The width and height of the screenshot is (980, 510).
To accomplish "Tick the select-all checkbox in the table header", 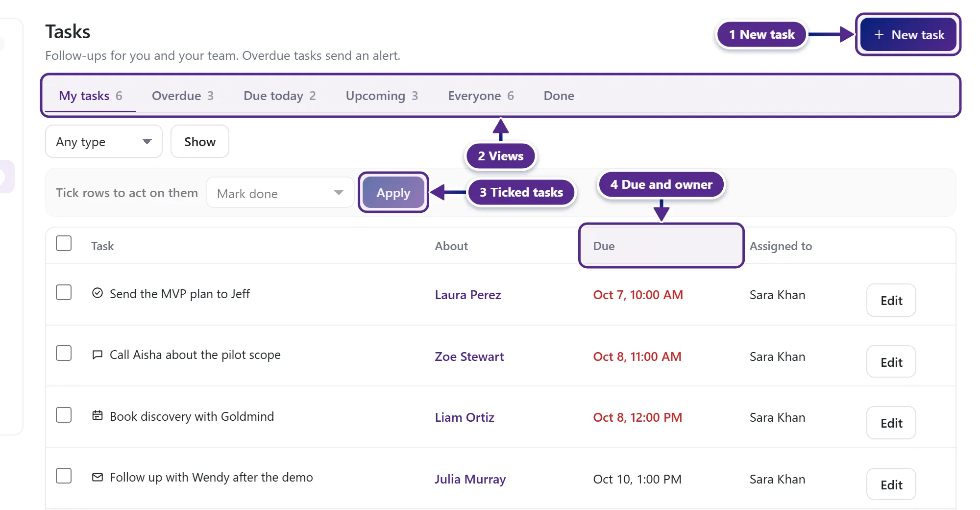I will (64, 243).
